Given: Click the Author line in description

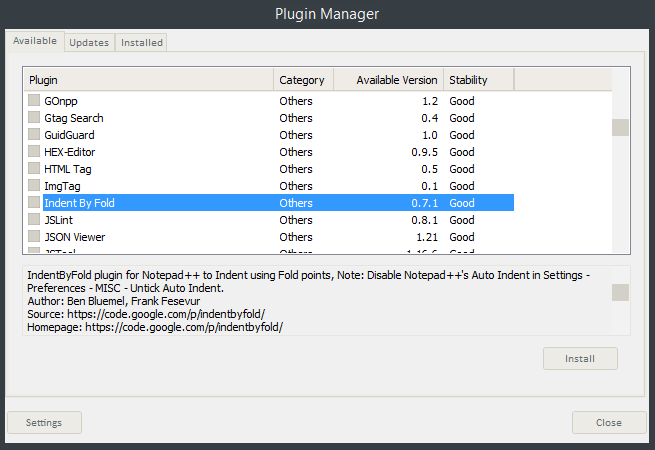Looking at the screenshot, I should (x=114, y=301).
